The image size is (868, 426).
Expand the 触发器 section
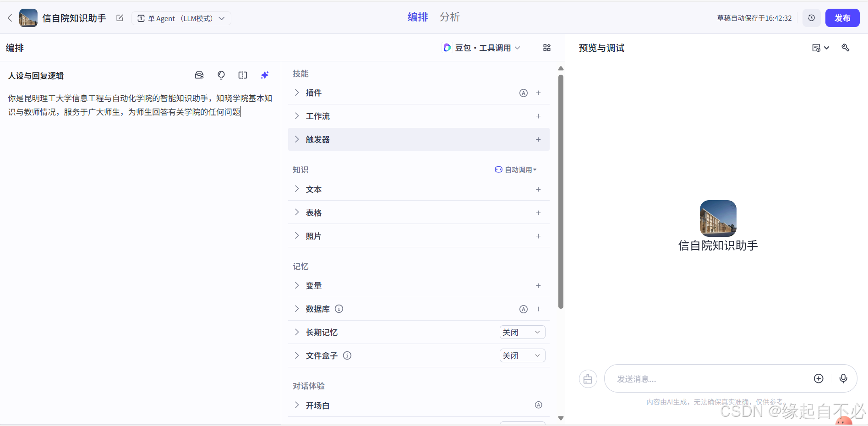(x=297, y=139)
